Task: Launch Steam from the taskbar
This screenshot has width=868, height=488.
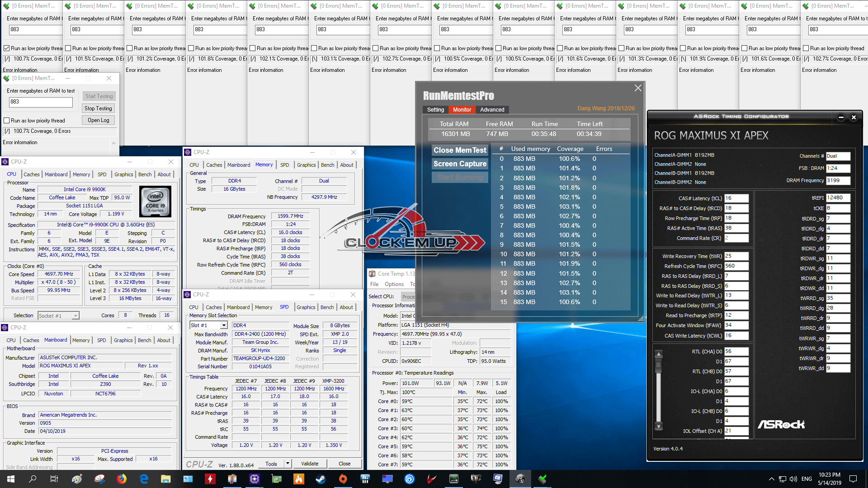Action: [x=321, y=479]
